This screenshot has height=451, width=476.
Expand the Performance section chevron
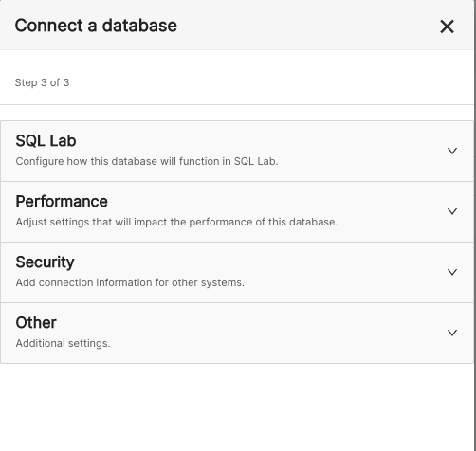click(x=452, y=211)
